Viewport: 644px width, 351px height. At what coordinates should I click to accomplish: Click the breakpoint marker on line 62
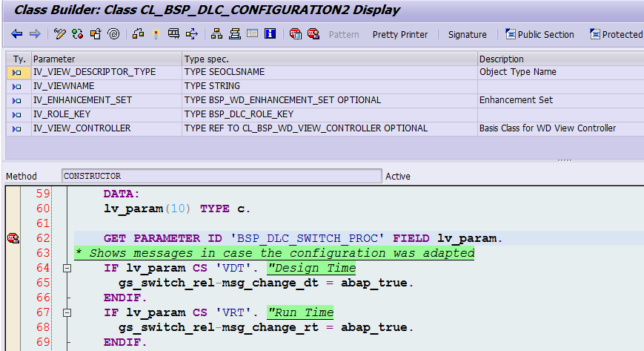[13, 238]
